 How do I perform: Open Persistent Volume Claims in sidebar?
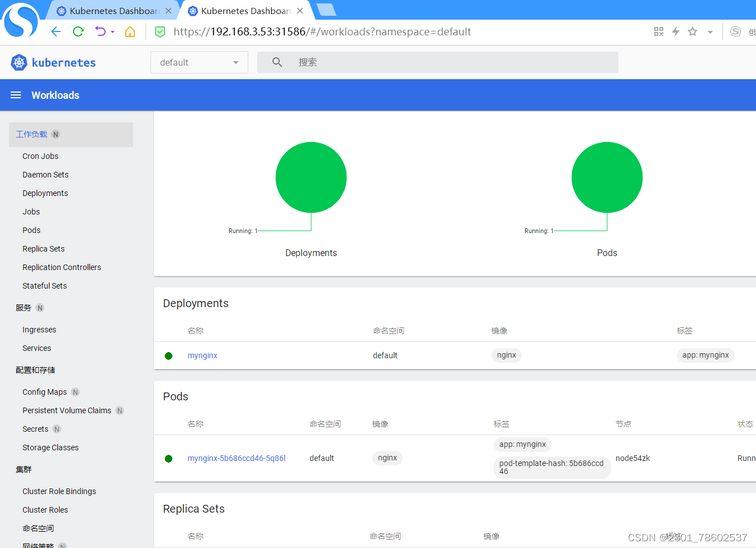pyautogui.click(x=67, y=410)
